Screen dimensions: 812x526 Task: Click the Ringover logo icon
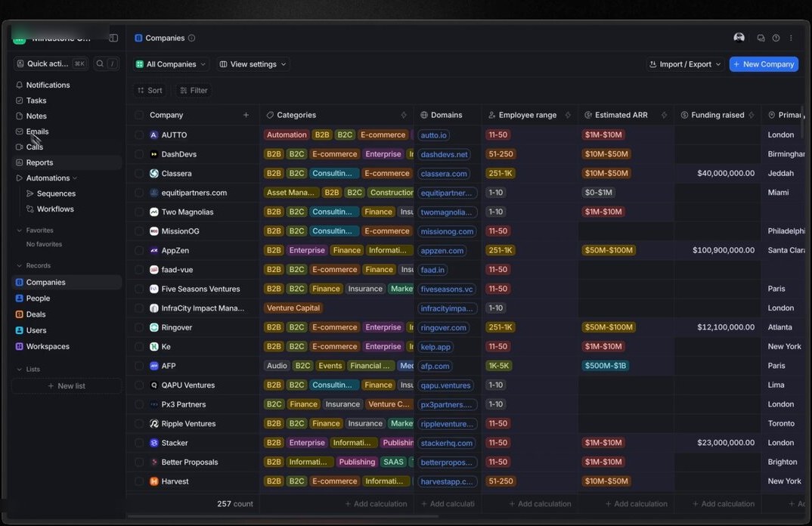(x=153, y=327)
